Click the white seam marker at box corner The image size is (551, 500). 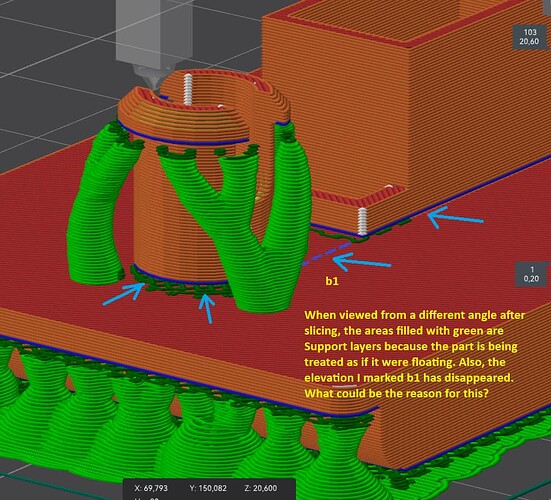tap(362, 221)
